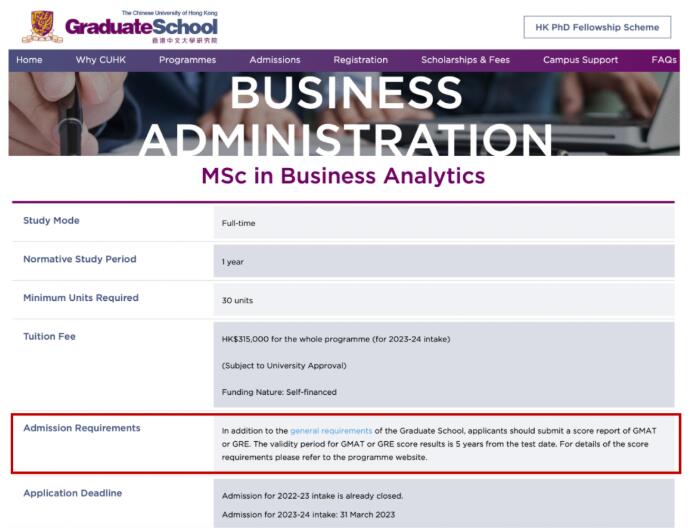688x532 pixels.
Task: Select the Tuition Fee label
Action: 49,336
